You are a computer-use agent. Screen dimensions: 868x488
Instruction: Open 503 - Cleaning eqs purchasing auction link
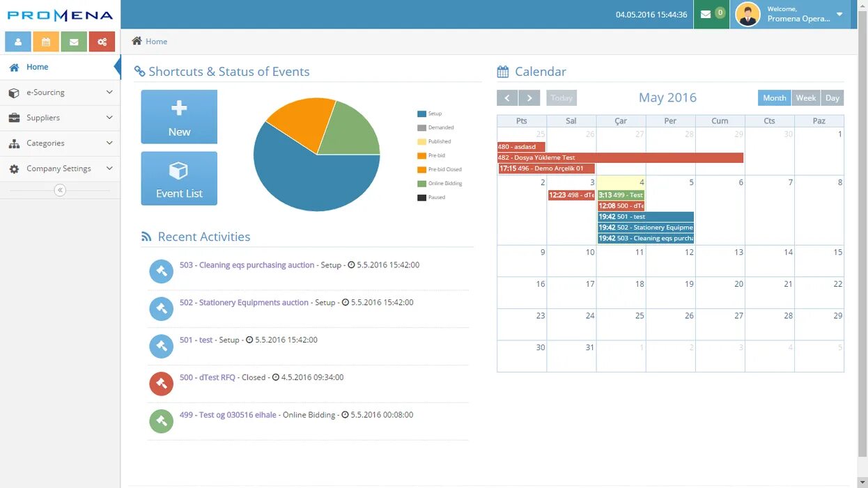[247, 265]
